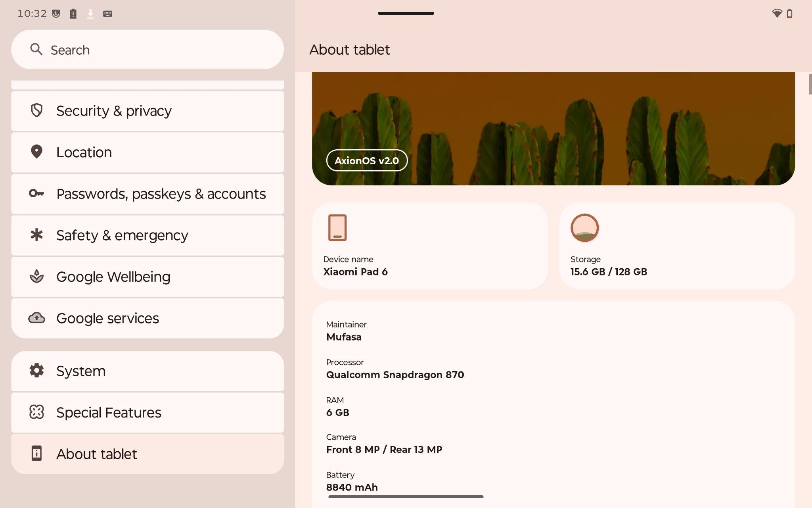The width and height of the screenshot is (812, 508).
Task: Open Security & privacy settings
Action: coord(147,111)
